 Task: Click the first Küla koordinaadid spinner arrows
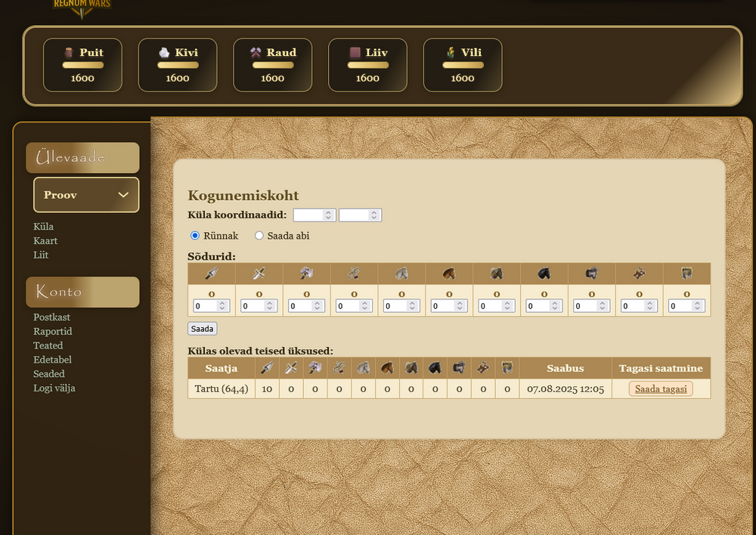(x=328, y=215)
